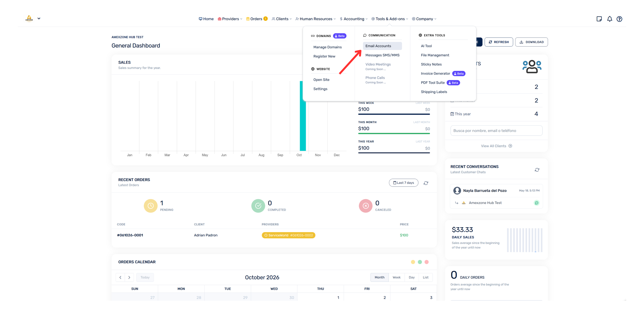Viewport: 644px width, 322px height.
Task: Click the DOWNLOAD button
Action: [x=531, y=42]
